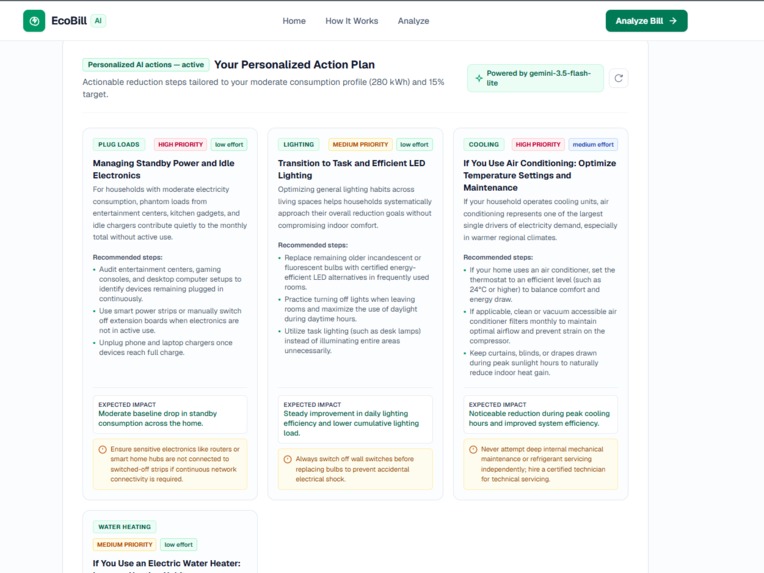The image size is (764, 573).
Task: Click the EcoBill brand name
Action: pos(69,21)
